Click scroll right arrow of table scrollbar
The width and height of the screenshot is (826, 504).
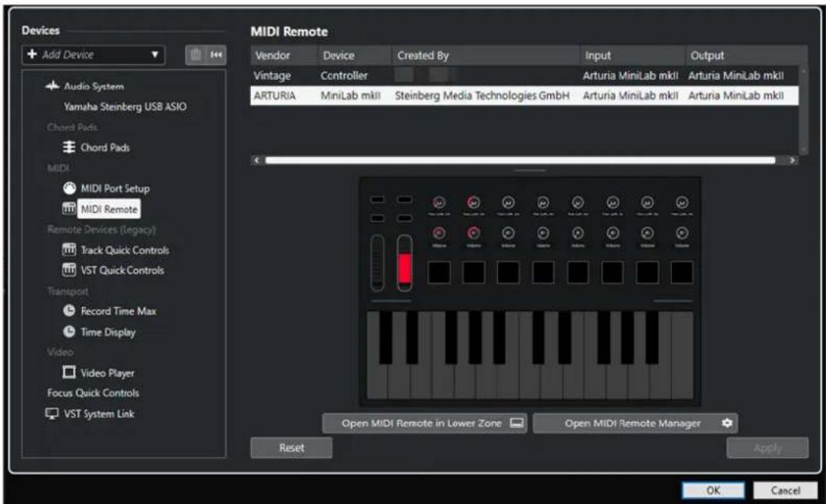[x=792, y=160]
